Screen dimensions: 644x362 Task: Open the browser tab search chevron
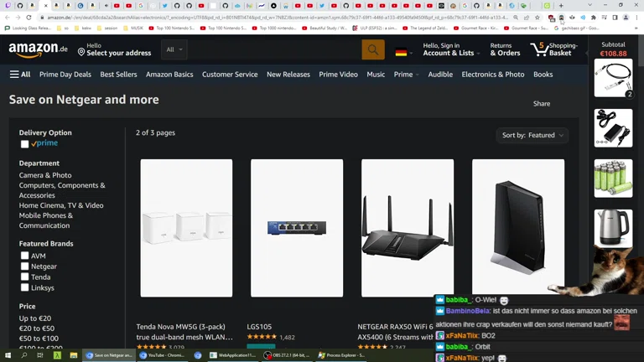coord(589,5)
